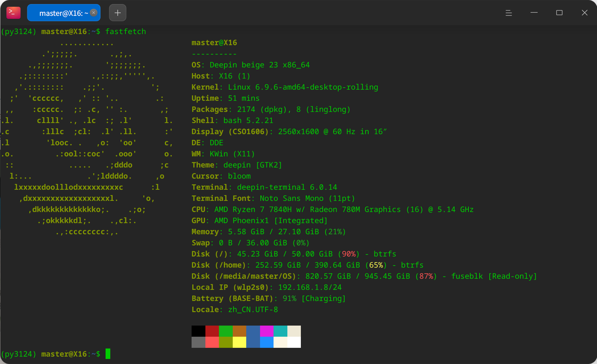Viewport: 597px width, 364px height.
Task: Click the 'WM: KWin (X11)' line
Action: 223,154
